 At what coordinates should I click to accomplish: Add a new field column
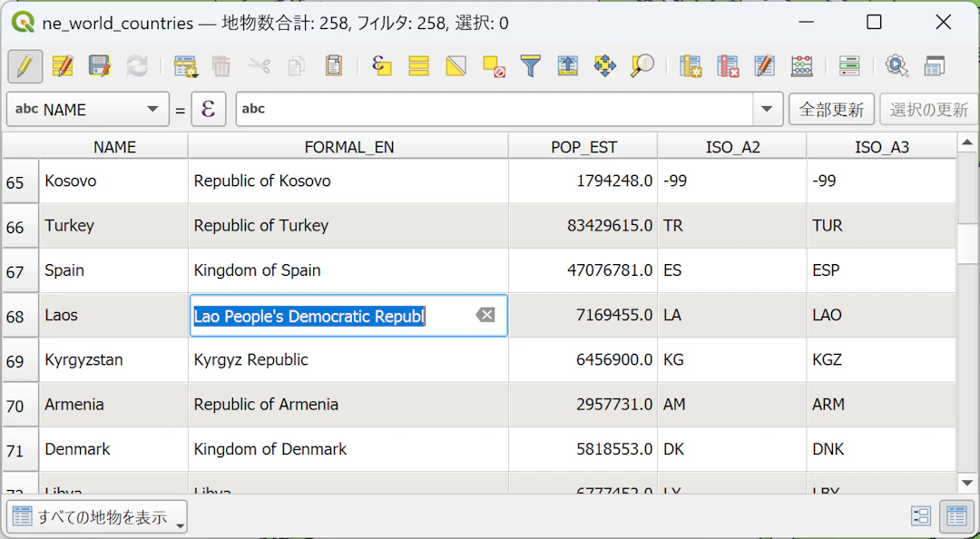691,65
